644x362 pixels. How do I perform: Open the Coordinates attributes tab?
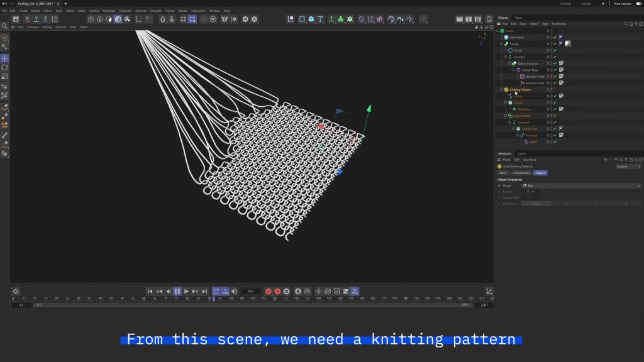(x=521, y=173)
